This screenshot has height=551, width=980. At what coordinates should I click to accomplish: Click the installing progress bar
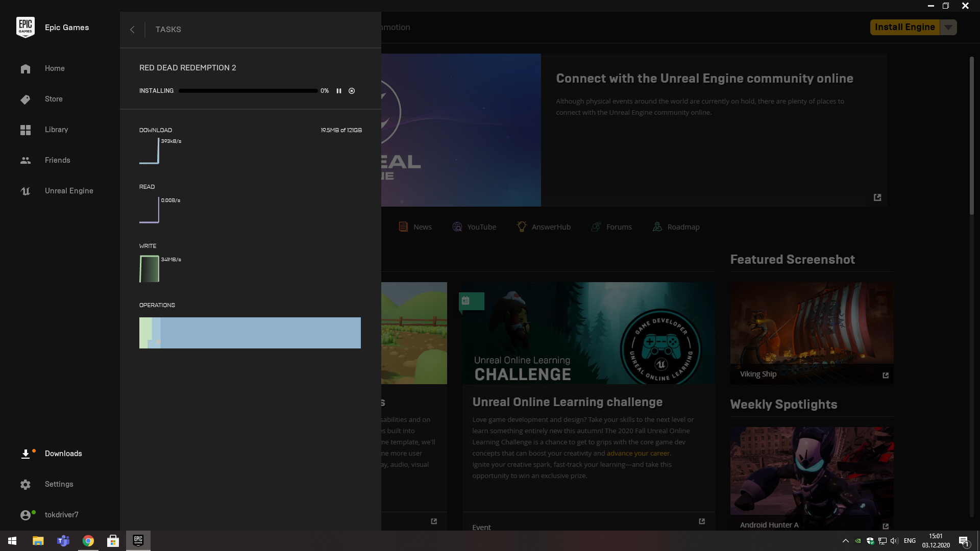coord(248,91)
